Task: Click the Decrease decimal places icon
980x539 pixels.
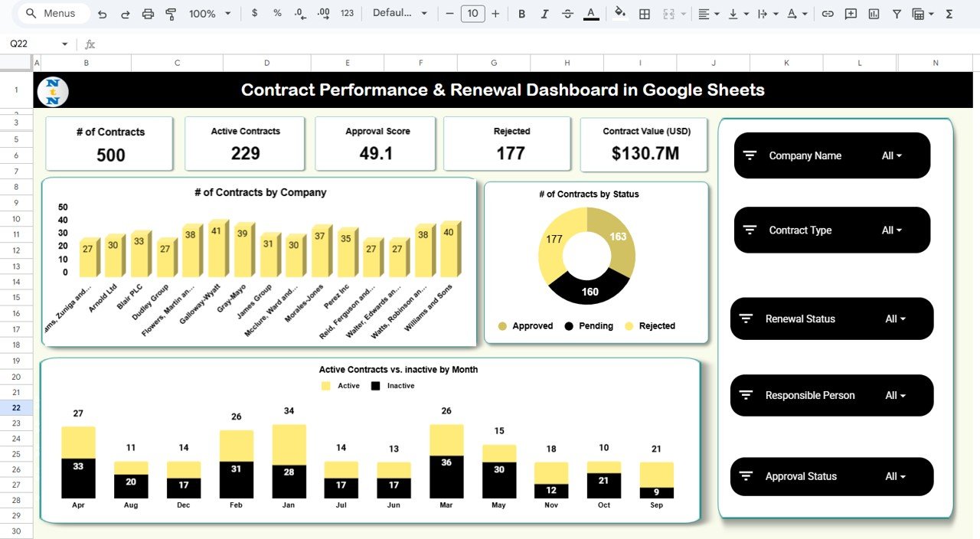Action: tap(299, 13)
